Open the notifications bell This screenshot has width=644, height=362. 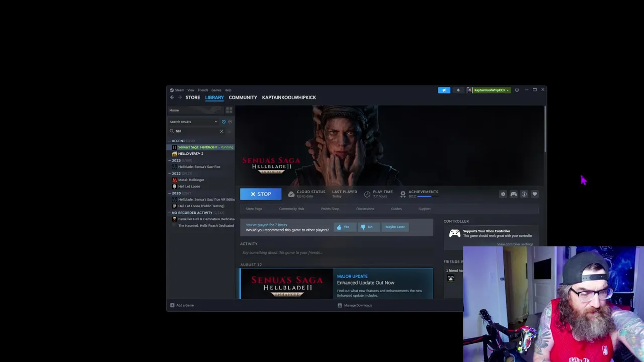(458, 90)
